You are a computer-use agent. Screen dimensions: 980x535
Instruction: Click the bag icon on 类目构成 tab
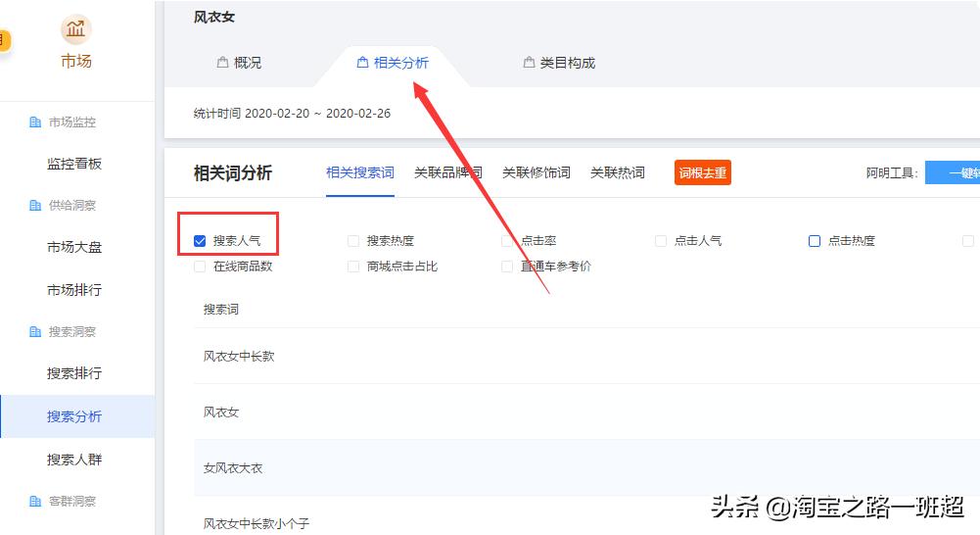529,63
